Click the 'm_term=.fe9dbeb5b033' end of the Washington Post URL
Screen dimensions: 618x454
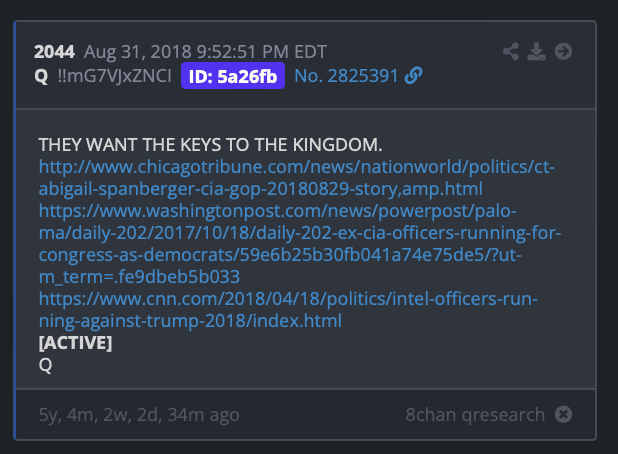(x=139, y=277)
